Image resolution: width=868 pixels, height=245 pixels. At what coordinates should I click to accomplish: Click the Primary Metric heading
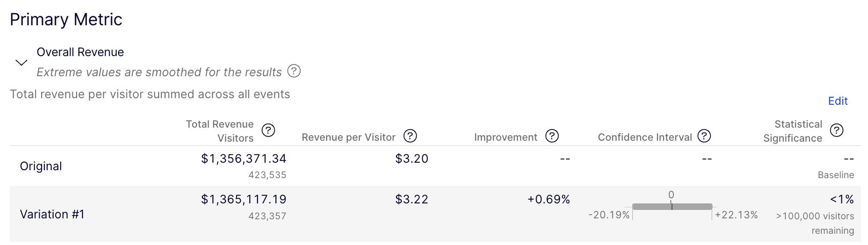(x=66, y=20)
